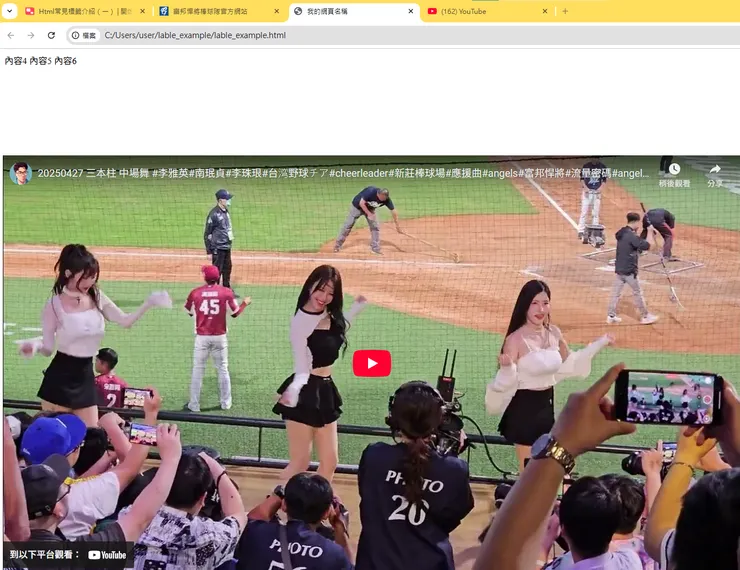
Task: Add the video to 稍後觀看
Action: (674, 175)
